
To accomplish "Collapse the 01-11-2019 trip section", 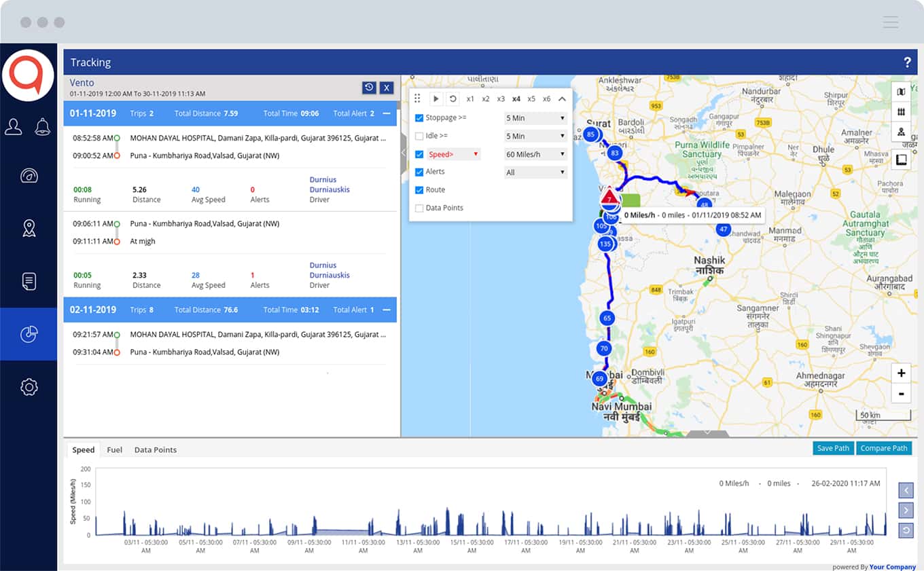I will (x=387, y=113).
